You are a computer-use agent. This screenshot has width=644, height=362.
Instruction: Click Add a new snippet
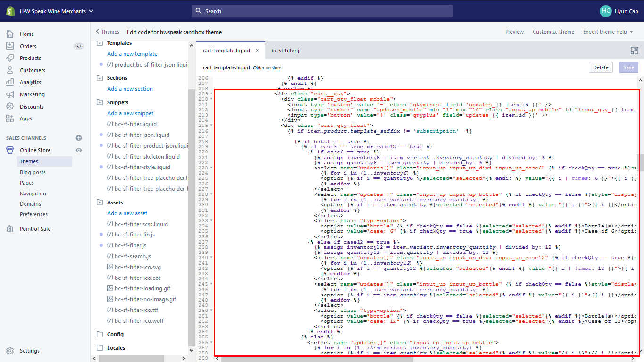tap(130, 113)
